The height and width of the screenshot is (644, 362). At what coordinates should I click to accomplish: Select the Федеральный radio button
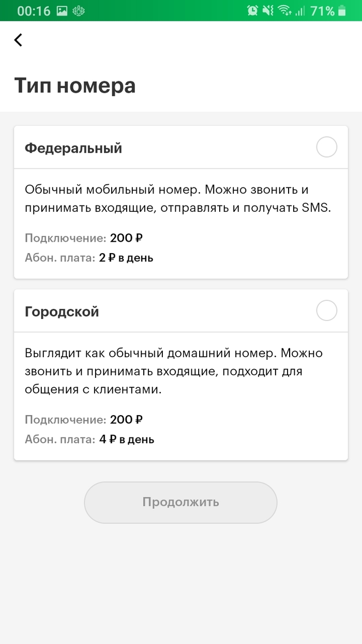(x=326, y=148)
